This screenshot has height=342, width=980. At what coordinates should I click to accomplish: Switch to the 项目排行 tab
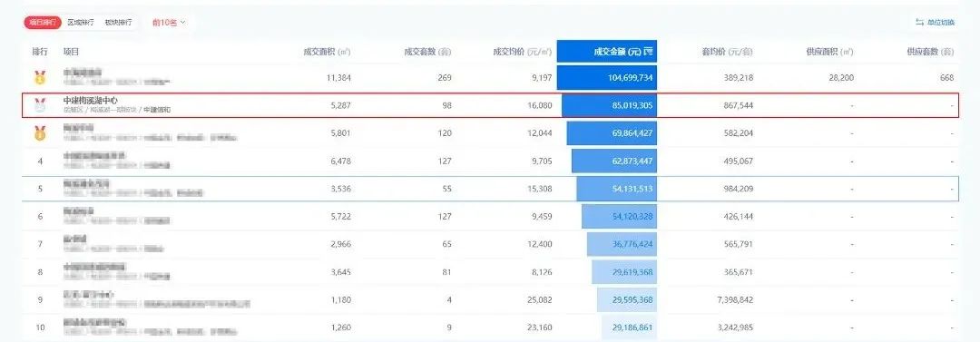click(x=44, y=23)
